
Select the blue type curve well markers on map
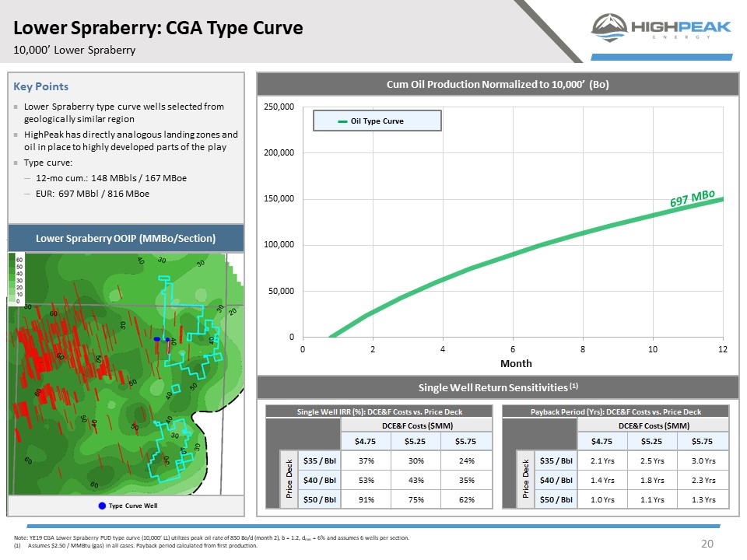[161, 340]
